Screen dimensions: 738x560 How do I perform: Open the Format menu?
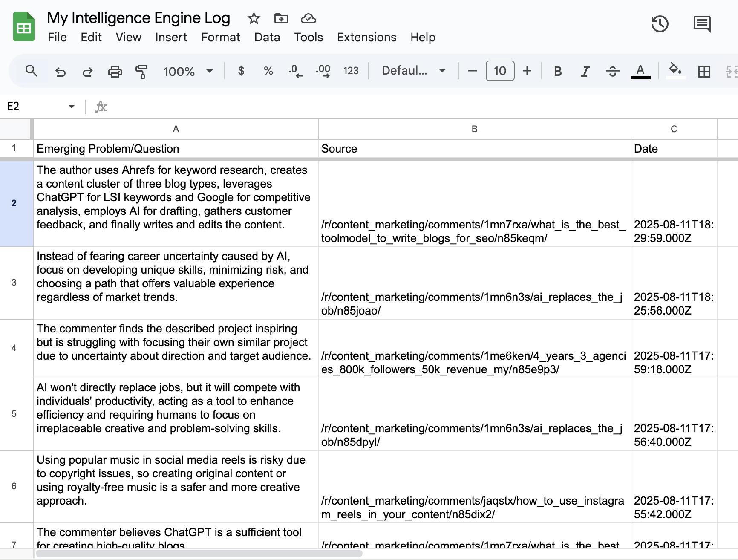221,38
